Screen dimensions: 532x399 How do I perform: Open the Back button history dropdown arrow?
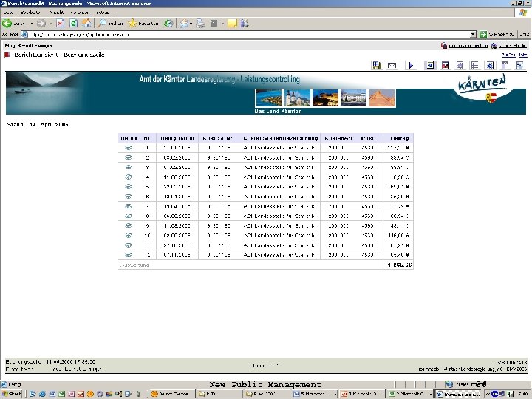coord(32,24)
